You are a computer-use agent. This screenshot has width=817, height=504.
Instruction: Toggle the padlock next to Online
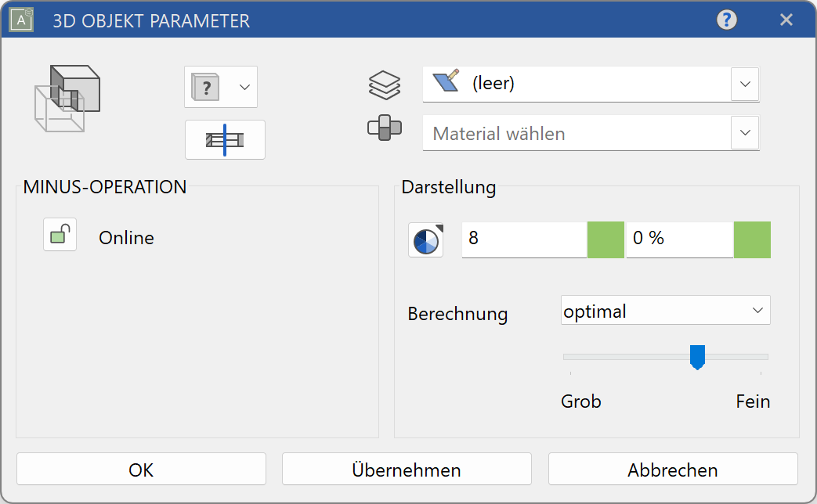tap(59, 235)
